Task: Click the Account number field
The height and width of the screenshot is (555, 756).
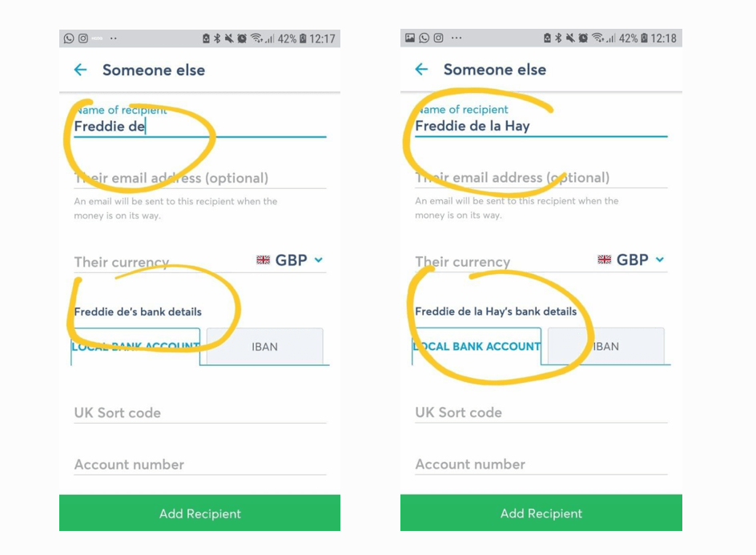Action: coord(160,465)
